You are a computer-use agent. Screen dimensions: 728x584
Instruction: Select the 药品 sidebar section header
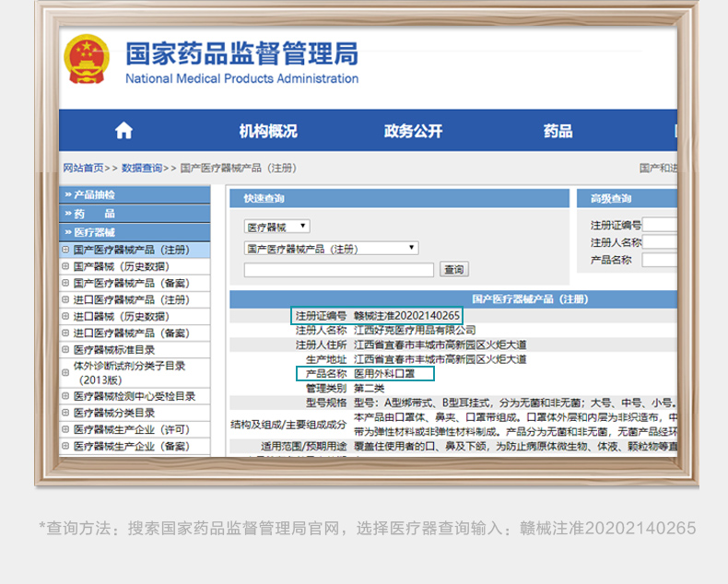[135, 214]
